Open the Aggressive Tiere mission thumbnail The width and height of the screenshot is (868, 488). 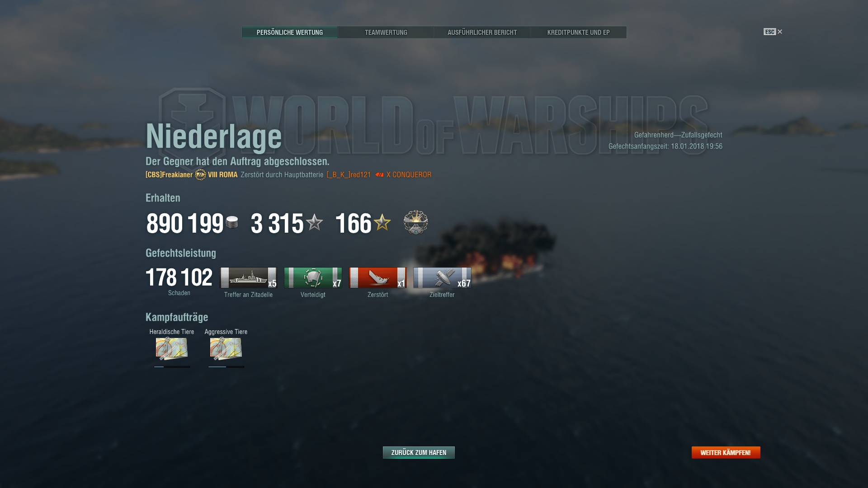[226, 348]
